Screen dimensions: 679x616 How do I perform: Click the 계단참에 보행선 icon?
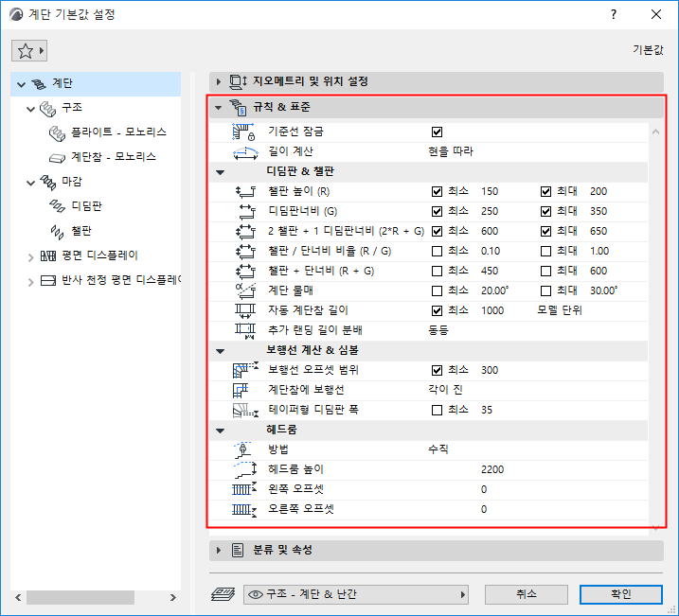[241, 390]
